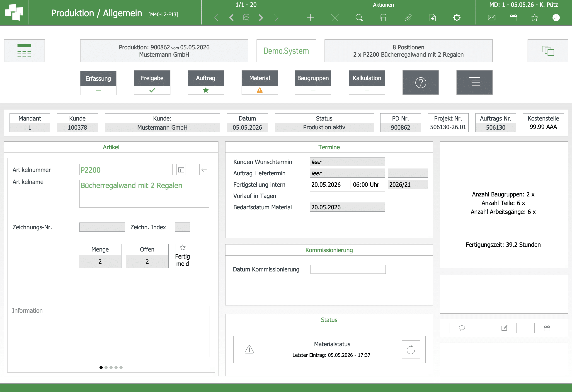Click the plus icon to add a new record
Viewport: 572px width, 392px height.
click(x=310, y=18)
